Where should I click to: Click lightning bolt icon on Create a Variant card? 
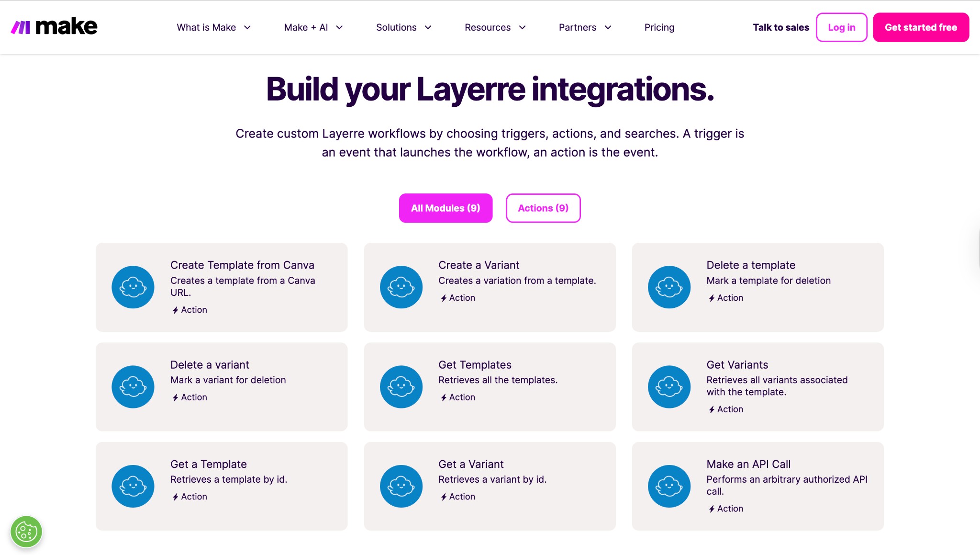pyautogui.click(x=444, y=298)
